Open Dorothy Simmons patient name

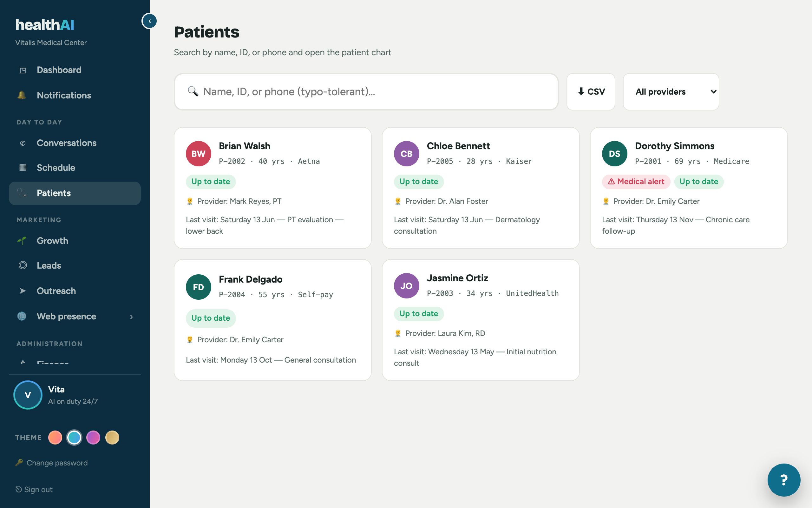point(674,146)
